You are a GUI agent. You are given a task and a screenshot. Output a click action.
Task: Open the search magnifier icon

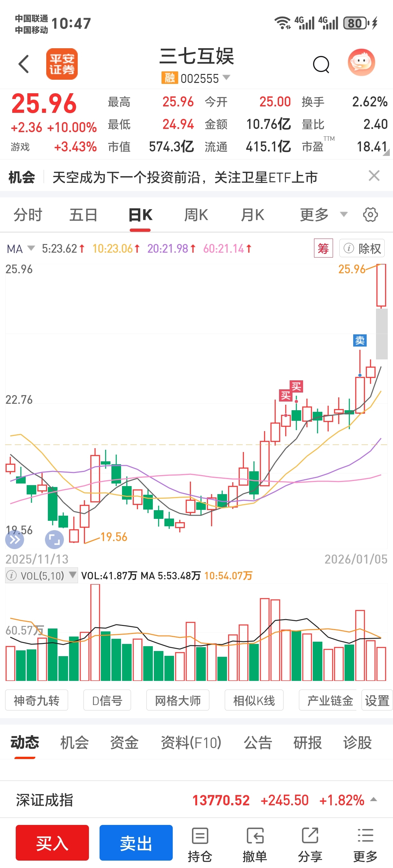321,64
